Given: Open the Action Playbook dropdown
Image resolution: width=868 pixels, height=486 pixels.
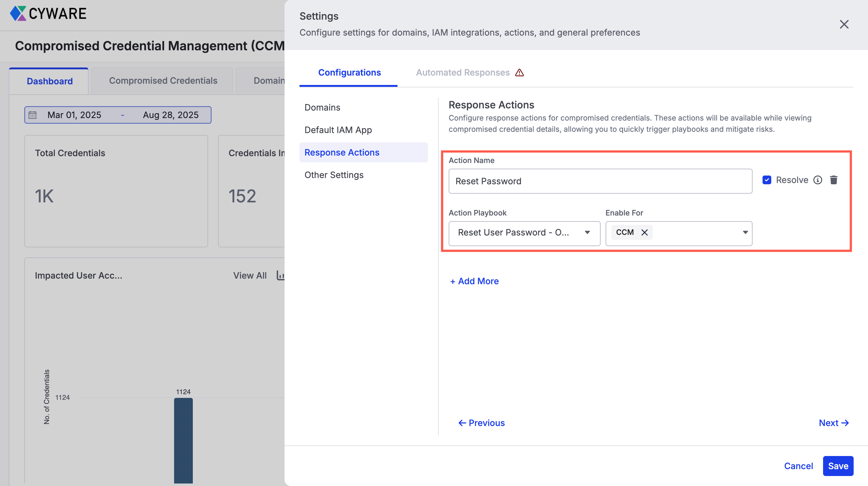Looking at the screenshot, I should (524, 233).
